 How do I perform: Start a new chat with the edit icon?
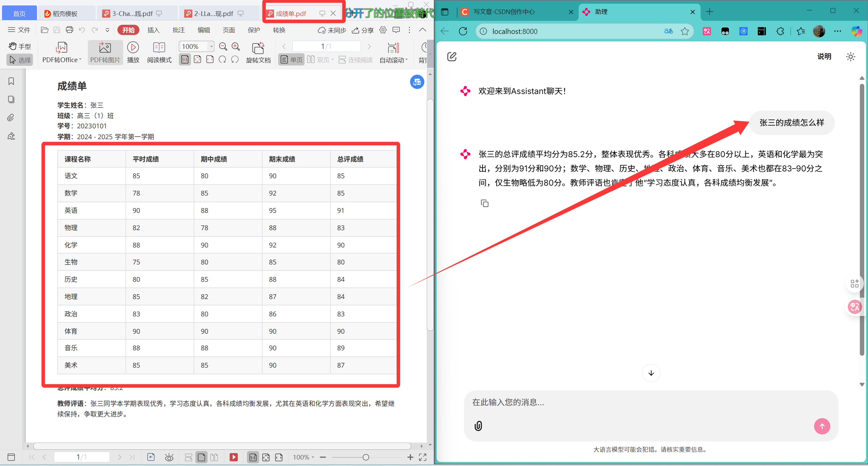452,56
